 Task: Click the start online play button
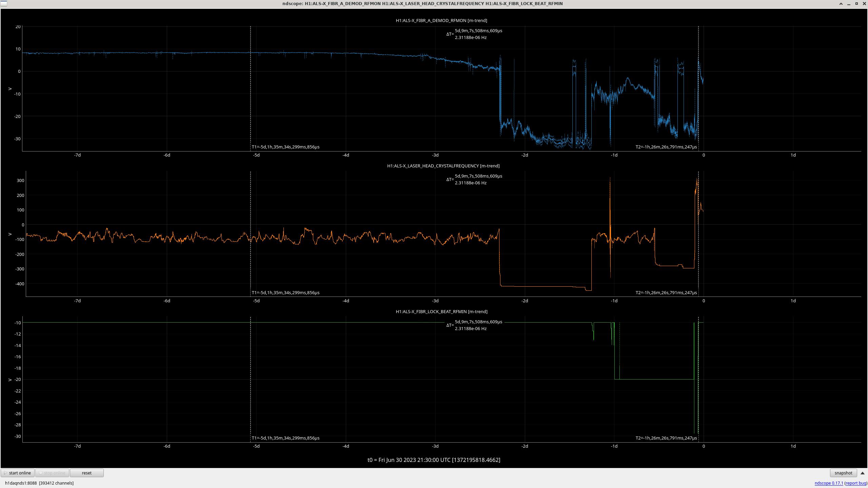point(18,473)
